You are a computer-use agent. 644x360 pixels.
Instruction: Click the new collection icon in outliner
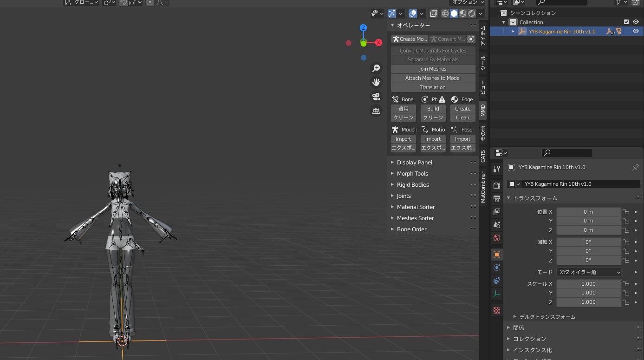click(x=635, y=2)
